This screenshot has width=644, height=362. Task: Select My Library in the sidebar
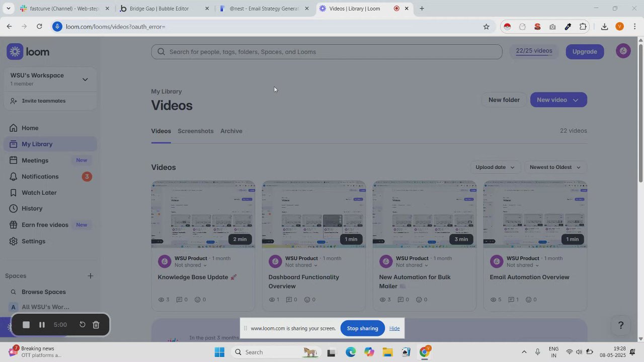(x=51, y=144)
